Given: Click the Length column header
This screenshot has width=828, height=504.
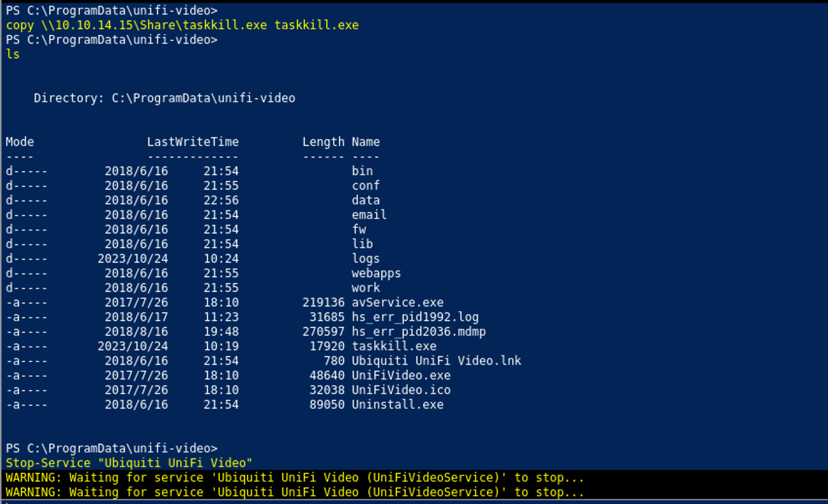Looking at the screenshot, I should (x=323, y=142).
